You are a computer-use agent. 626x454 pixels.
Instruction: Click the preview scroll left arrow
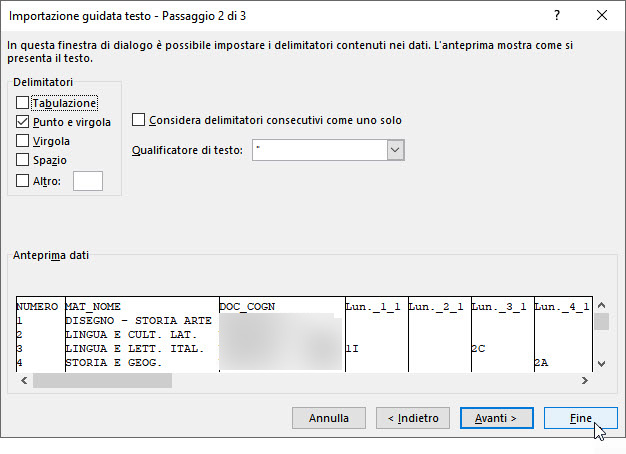tap(24, 381)
